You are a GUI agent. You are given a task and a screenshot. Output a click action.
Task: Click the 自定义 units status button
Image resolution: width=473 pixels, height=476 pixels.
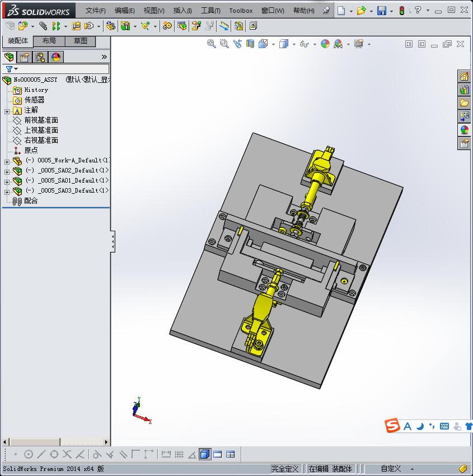[391, 469]
